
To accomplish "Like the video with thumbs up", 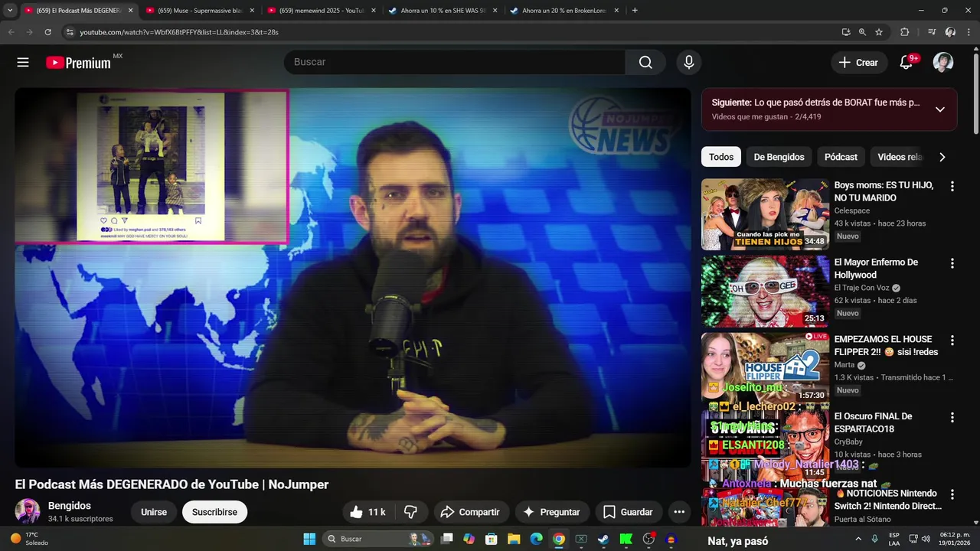I will pos(367,512).
